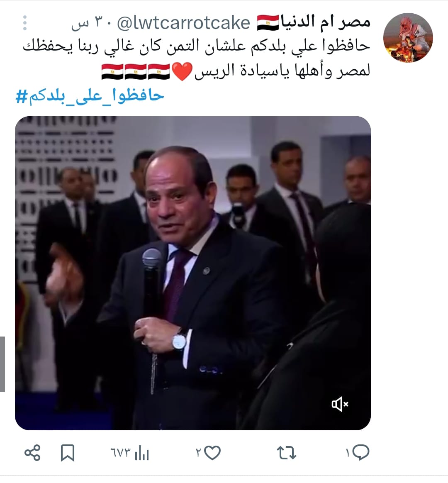
Task: Click the like count ٢
Action: 198,453
